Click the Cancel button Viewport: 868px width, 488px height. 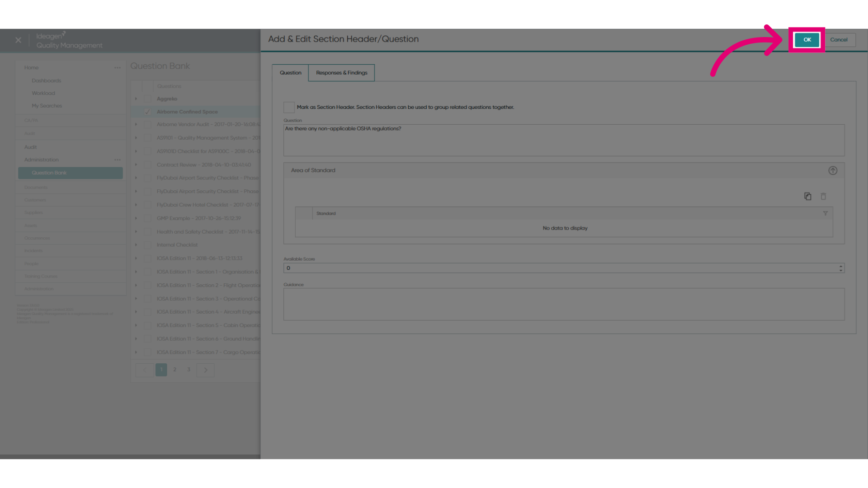pos(839,40)
